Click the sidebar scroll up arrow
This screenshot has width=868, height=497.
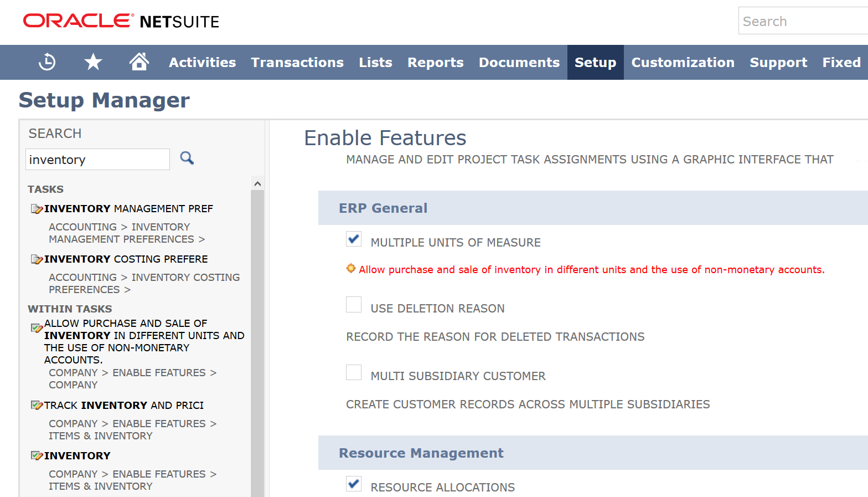tap(257, 183)
